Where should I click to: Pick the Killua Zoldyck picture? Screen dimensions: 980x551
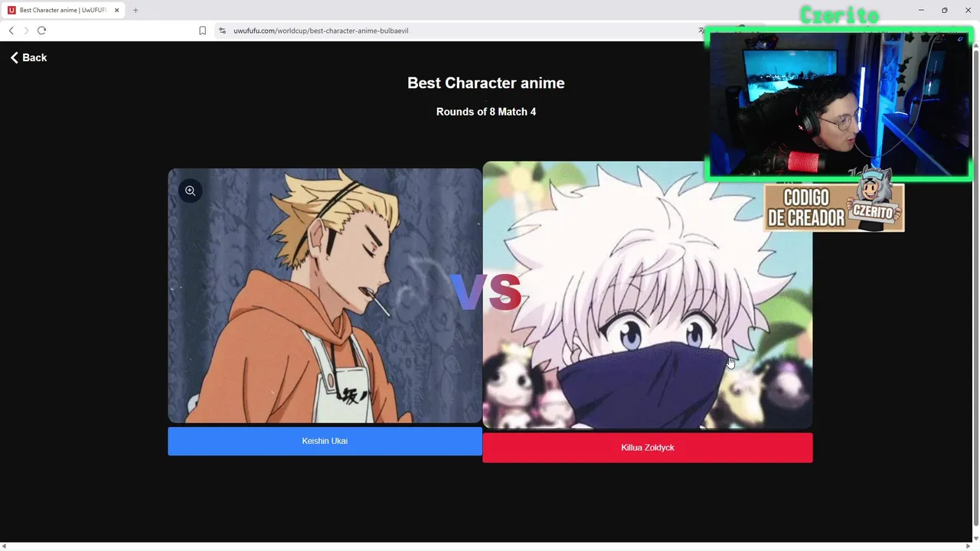[648, 295]
